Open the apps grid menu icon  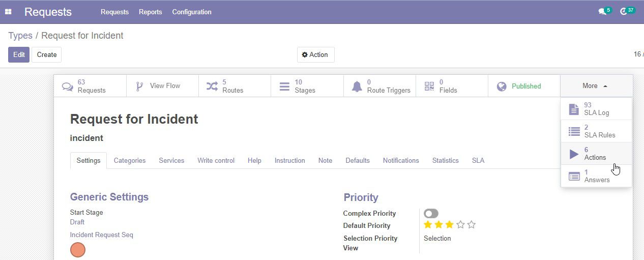(8, 12)
